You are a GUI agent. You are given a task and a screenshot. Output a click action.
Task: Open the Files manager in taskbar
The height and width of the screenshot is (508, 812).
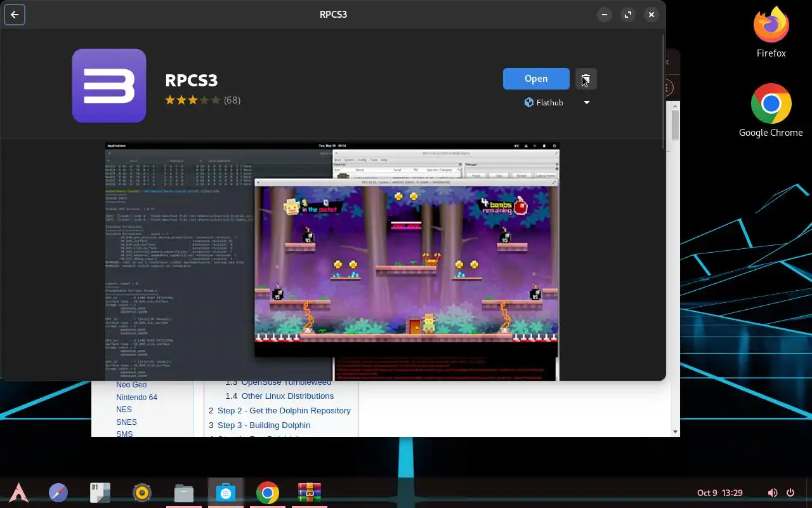184,492
